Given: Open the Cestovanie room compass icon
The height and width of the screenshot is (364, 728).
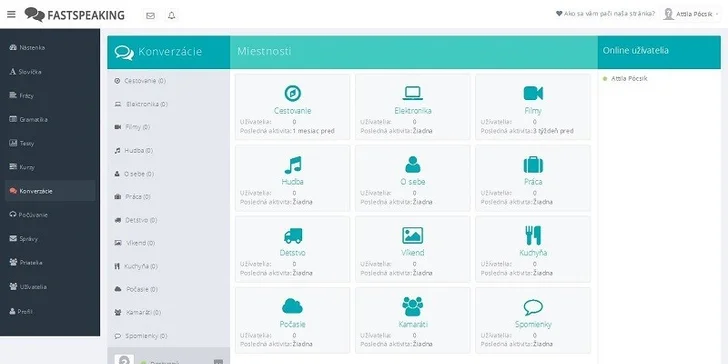Looking at the screenshot, I should (292, 93).
